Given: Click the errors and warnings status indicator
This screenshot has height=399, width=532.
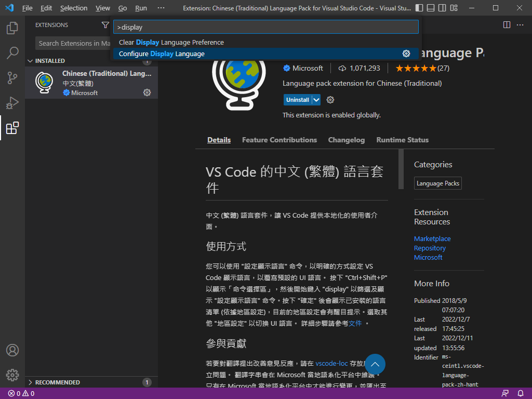Looking at the screenshot, I should tap(21, 394).
